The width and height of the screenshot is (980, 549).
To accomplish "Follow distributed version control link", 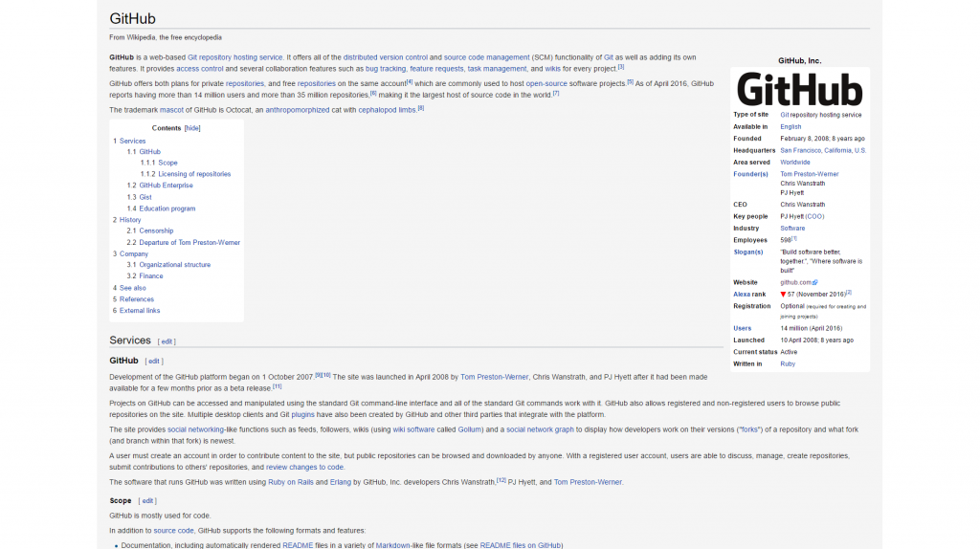I will [x=385, y=57].
